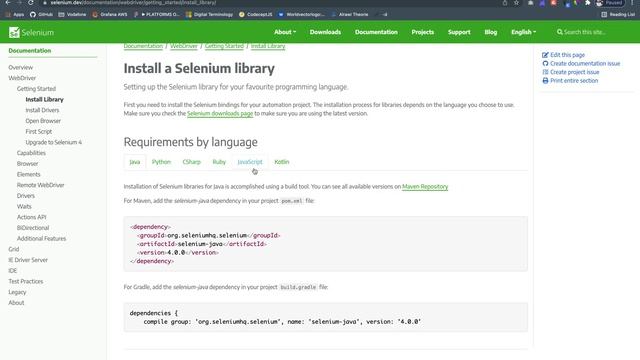Open the Vodafone bookmark

pos(72,14)
